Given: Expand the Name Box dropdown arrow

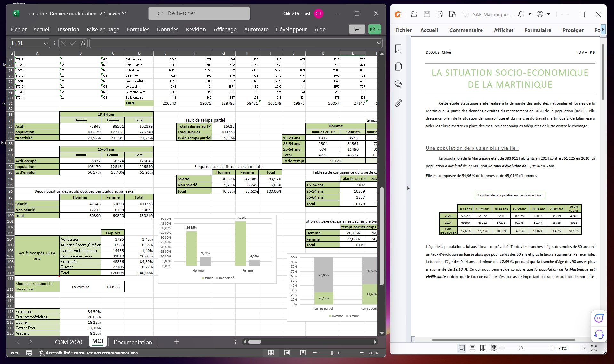Looking at the screenshot, I should coord(46,43).
